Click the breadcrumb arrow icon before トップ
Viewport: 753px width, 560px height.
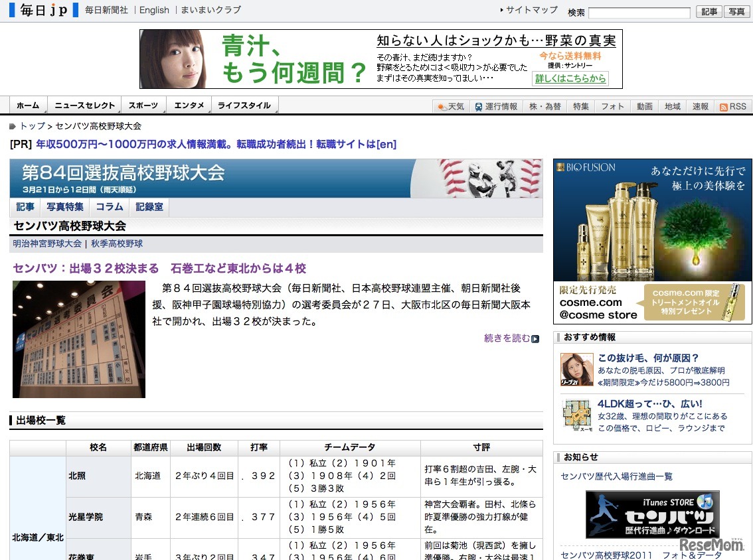pos(13,126)
